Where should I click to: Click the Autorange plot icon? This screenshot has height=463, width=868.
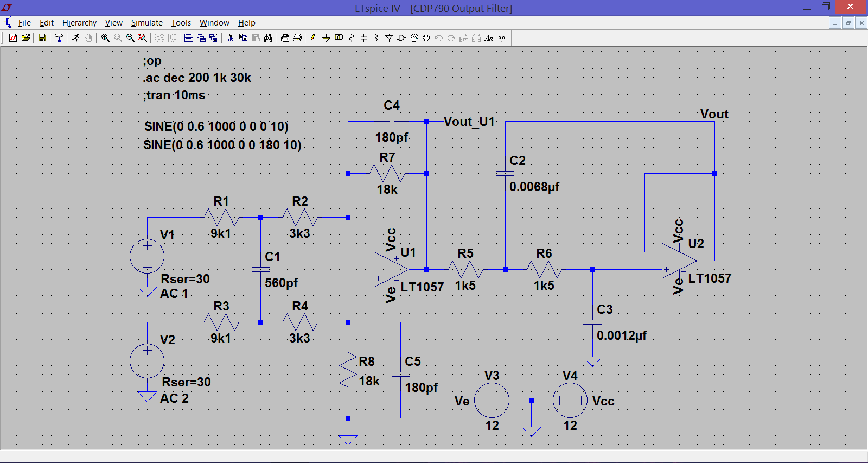pos(159,38)
